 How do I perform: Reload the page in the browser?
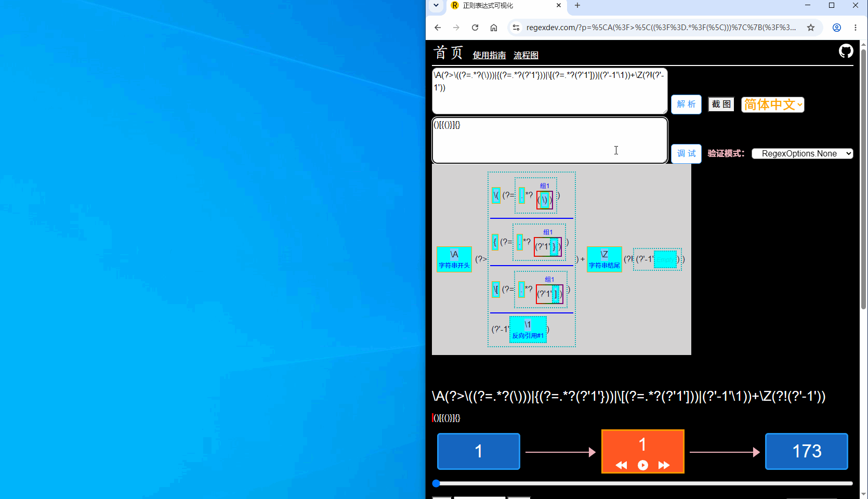tap(475, 28)
